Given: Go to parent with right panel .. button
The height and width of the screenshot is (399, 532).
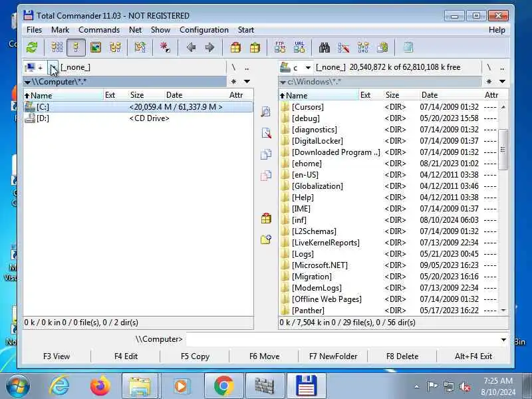Looking at the screenshot, I should [x=502, y=68].
